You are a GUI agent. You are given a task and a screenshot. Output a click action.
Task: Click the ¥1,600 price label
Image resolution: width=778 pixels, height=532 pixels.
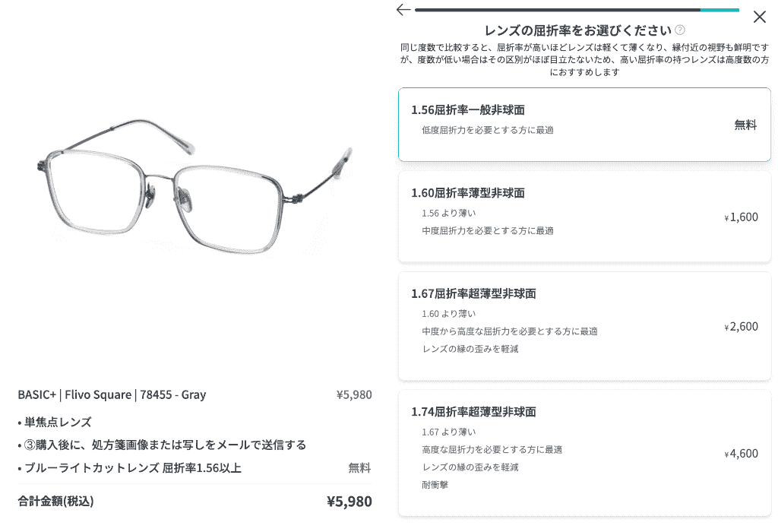(x=741, y=217)
